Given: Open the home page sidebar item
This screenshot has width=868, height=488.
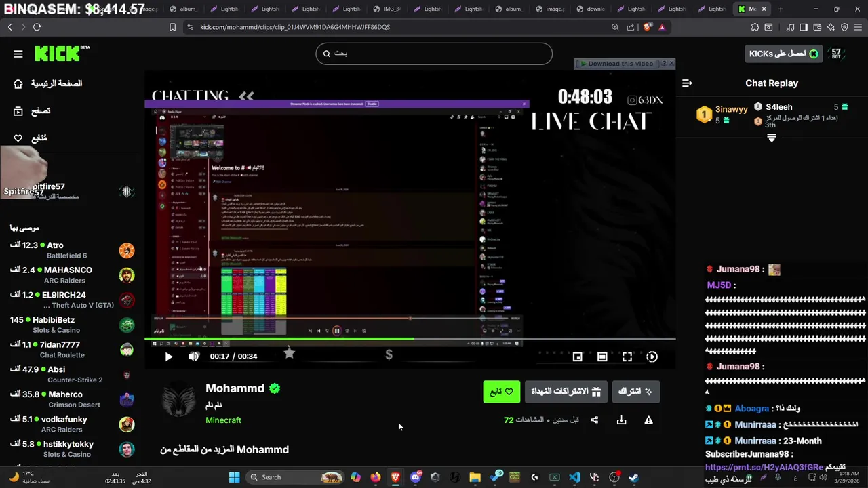Looking at the screenshot, I should (47, 83).
